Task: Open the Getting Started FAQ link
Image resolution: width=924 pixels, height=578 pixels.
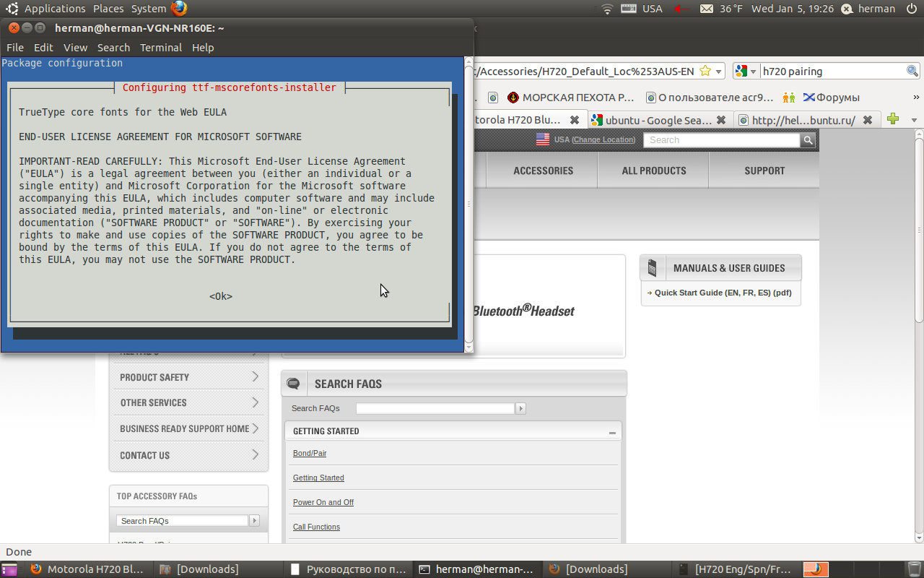Action: pos(318,478)
